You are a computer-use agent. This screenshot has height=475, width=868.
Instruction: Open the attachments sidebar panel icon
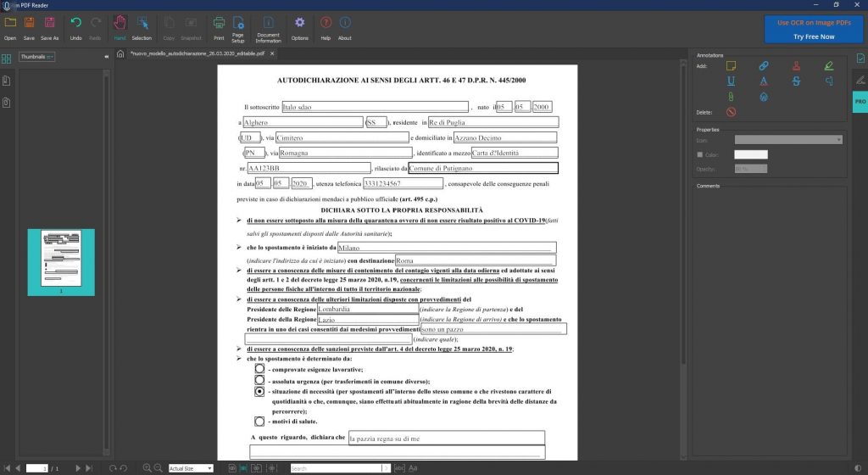[7, 103]
